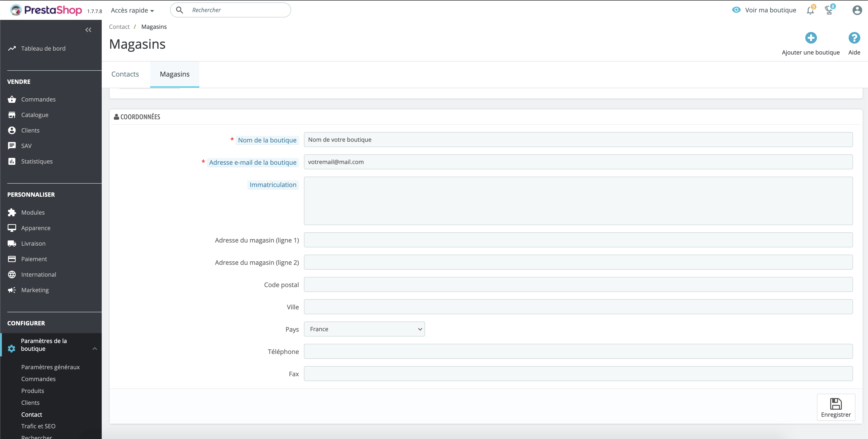
Task: Click the Catalogue store icon
Action: point(12,115)
